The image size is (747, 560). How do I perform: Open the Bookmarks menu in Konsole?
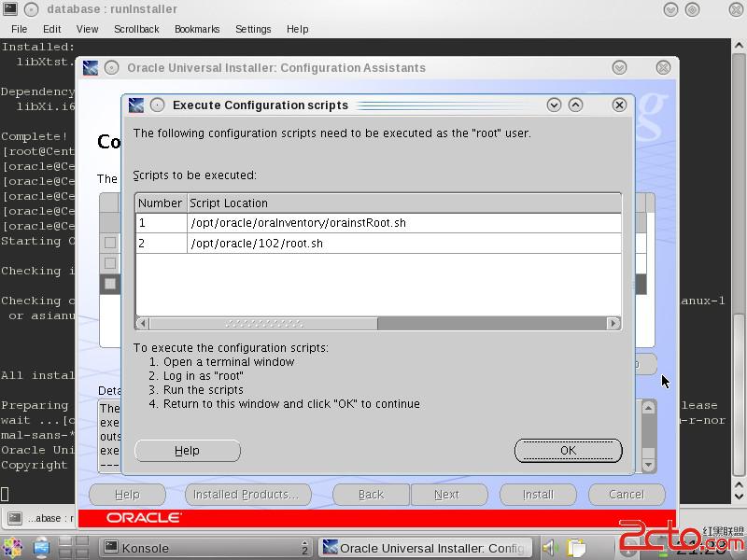pos(197,29)
